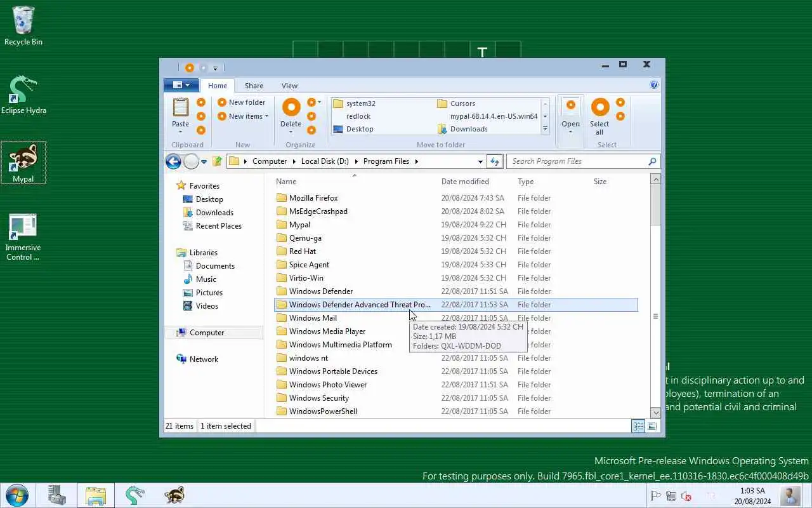Click Computer in the address breadcrumb
This screenshot has width=812, height=508.
[270, 161]
